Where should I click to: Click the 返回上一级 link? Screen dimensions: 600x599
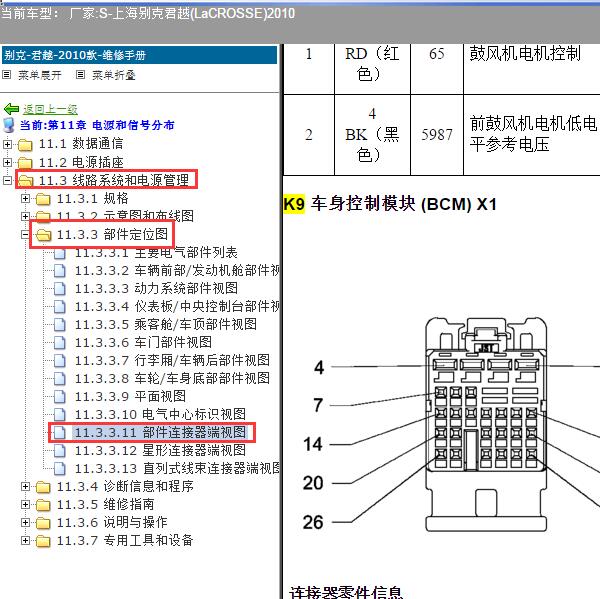pos(50,109)
